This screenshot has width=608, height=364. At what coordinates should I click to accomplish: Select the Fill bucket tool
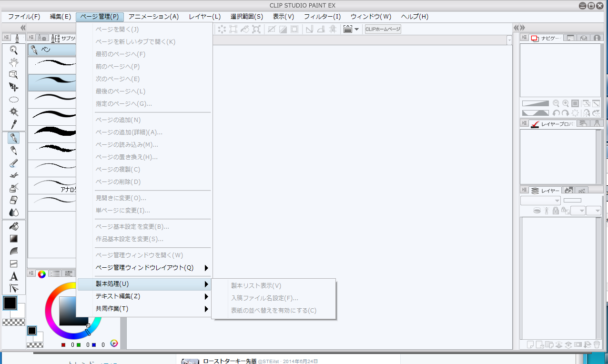click(14, 226)
